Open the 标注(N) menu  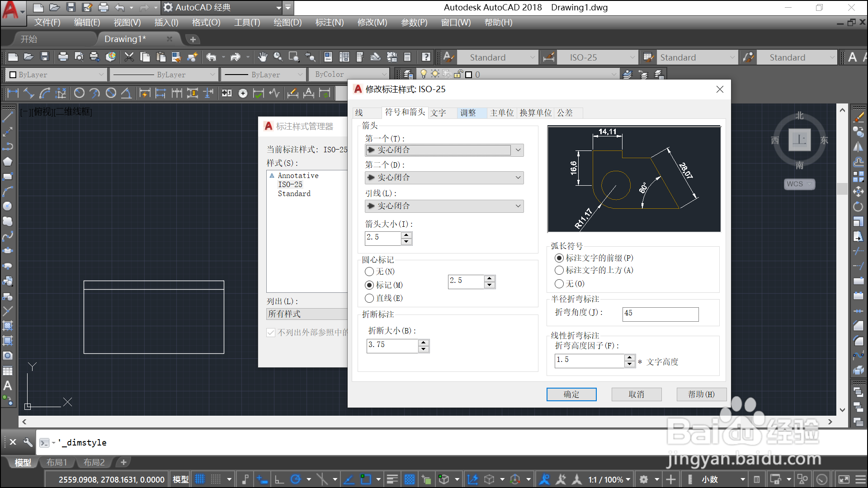click(329, 23)
